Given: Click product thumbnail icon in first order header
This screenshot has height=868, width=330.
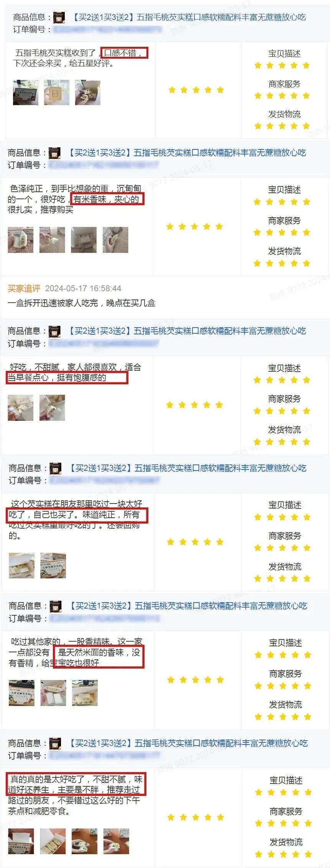Looking at the screenshot, I should click(x=59, y=17).
